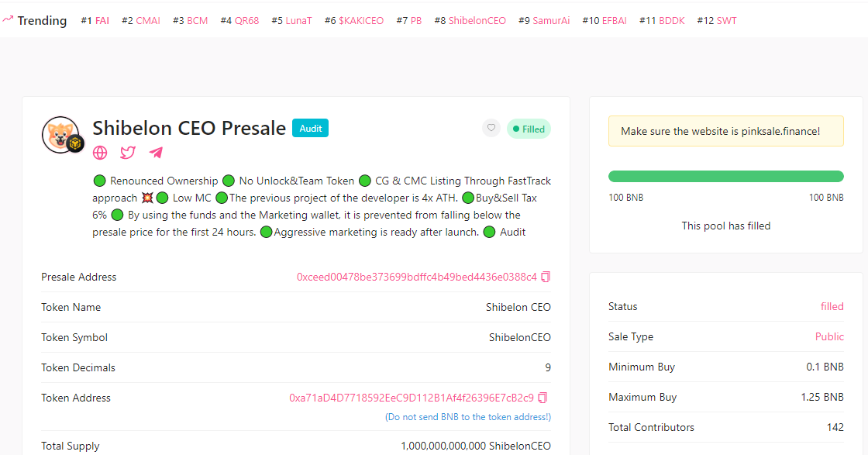The width and height of the screenshot is (868, 455).
Task: Click the green presale progress bar
Action: tap(725, 177)
